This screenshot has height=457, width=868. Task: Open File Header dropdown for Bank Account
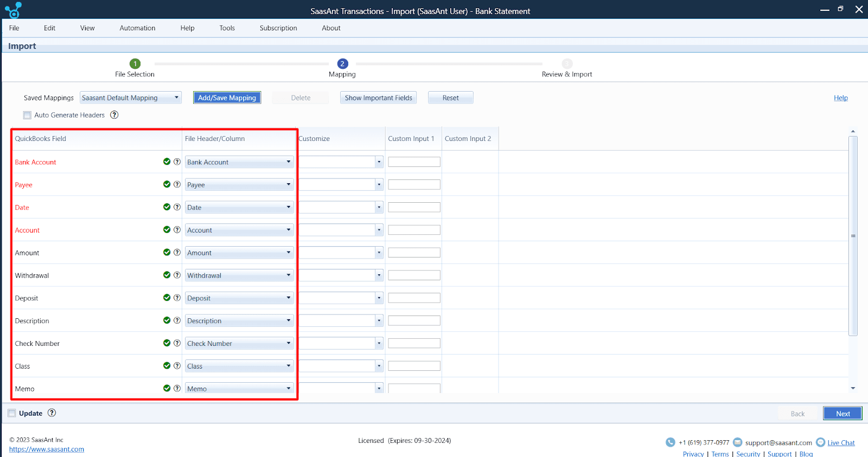tap(239, 162)
